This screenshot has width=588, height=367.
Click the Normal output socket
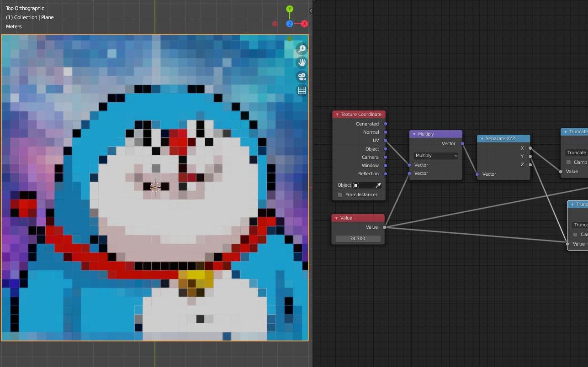386,132
